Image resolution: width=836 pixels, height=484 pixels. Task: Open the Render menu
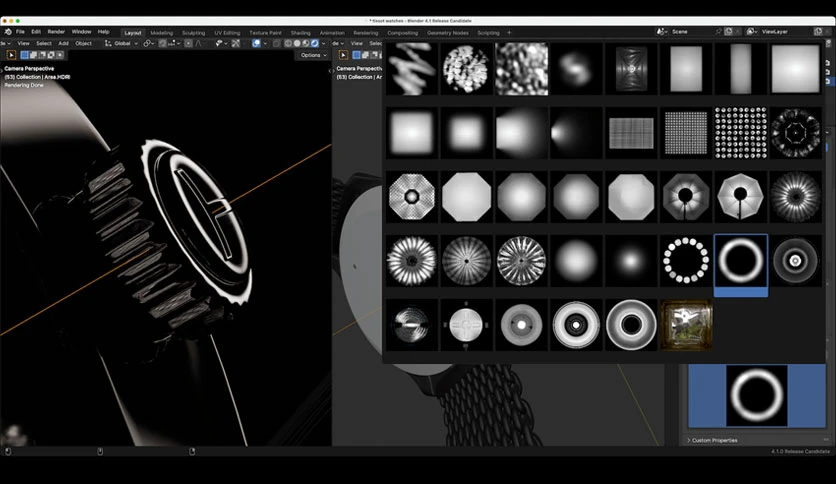[x=56, y=32]
